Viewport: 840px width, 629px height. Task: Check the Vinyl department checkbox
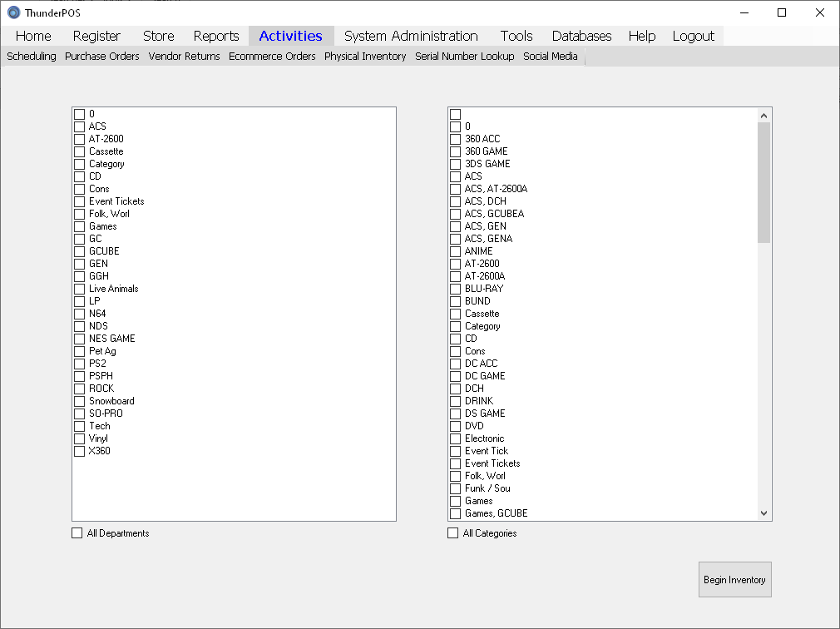click(80, 438)
